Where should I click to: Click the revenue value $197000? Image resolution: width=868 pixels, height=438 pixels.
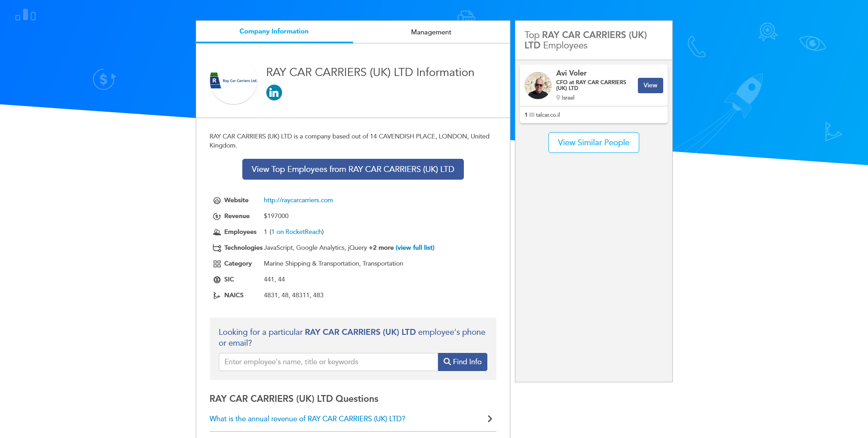276,216
